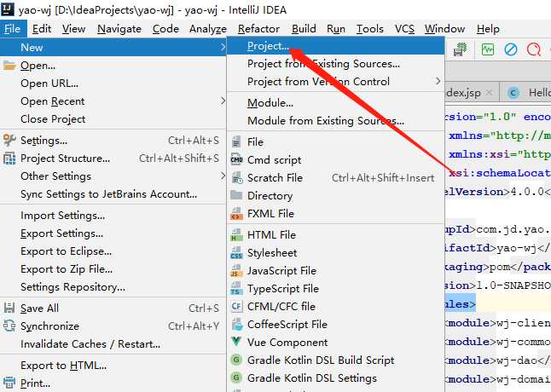The image size is (551, 392).
Task: Click the Project Structure icon
Action: pyautogui.click(x=9, y=159)
